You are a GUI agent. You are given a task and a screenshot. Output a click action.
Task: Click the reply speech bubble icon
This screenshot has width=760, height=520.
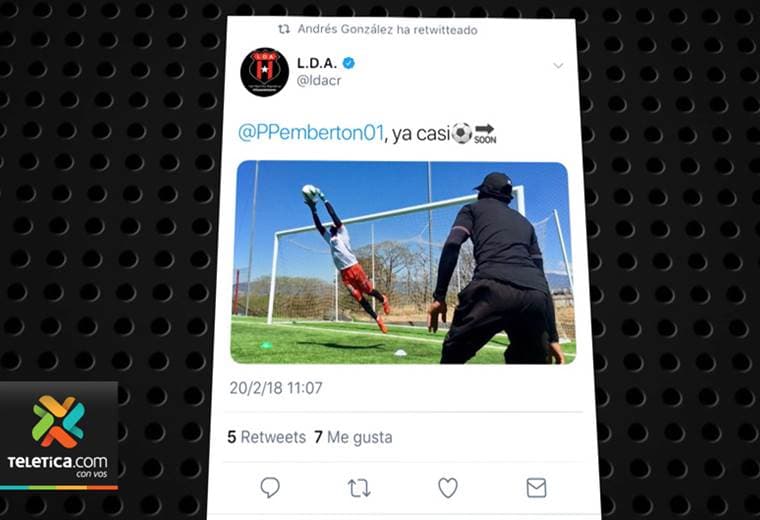tap(270, 488)
